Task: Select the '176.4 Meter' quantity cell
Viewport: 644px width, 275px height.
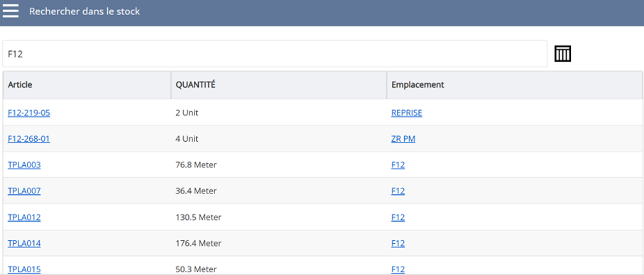Action: (279, 243)
